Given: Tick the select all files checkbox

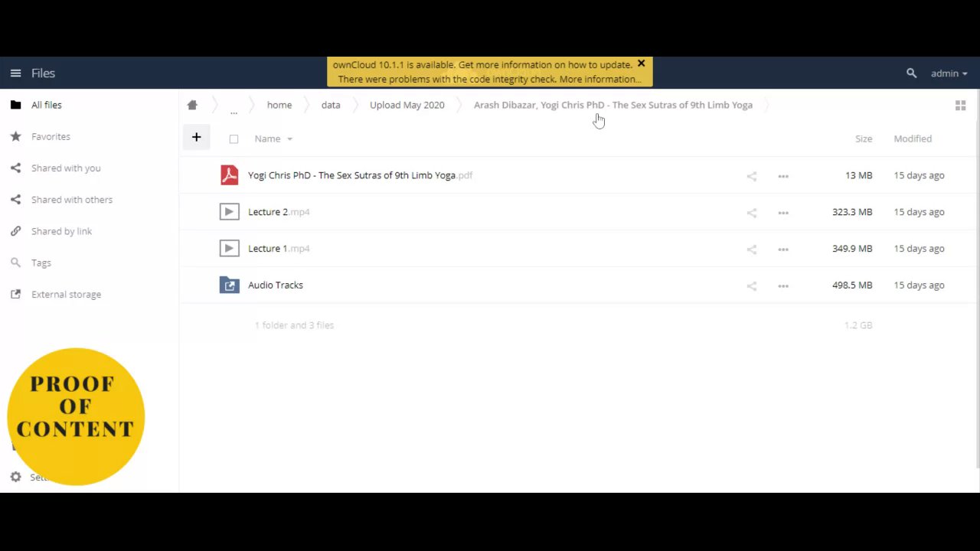Looking at the screenshot, I should pos(234,139).
